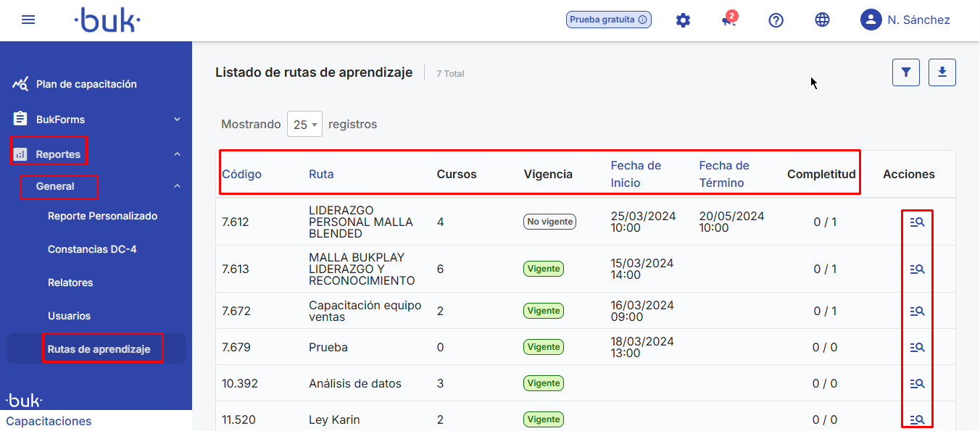Screen dimensions: 980x431
Task: Click the Plan de capacitación icon
Action: tap(20, 84)
